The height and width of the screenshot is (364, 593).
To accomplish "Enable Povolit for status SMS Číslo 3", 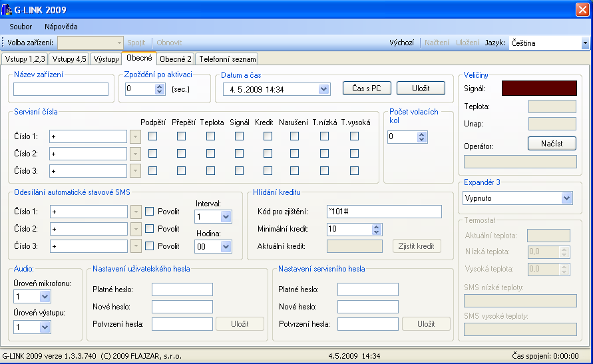I will (x=149, y=246).
